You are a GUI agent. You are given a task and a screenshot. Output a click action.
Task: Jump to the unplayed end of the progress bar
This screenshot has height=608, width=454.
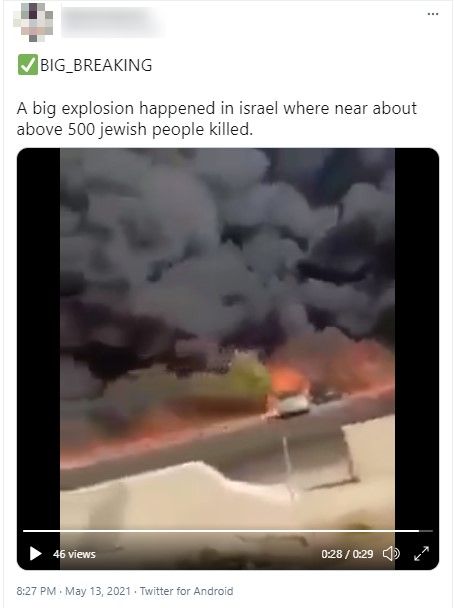click(x=426, y=530)
